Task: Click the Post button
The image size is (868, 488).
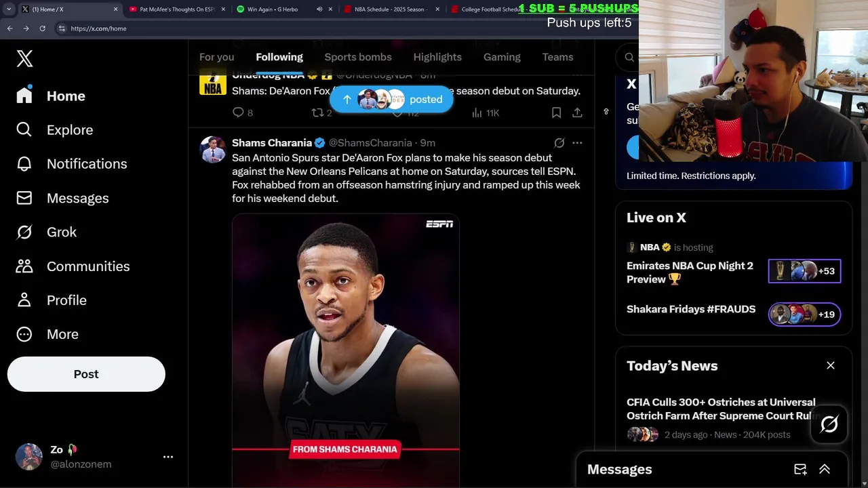Action: click(x=86, y=374)
